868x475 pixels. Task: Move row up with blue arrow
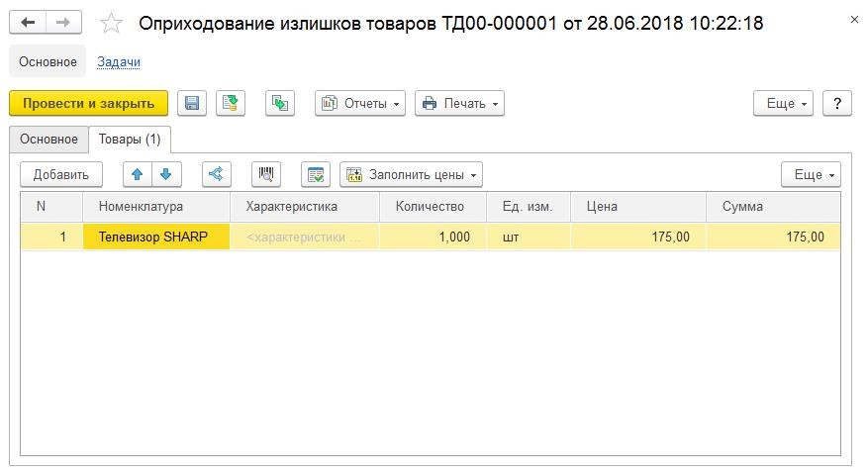(x=138, y=174)
